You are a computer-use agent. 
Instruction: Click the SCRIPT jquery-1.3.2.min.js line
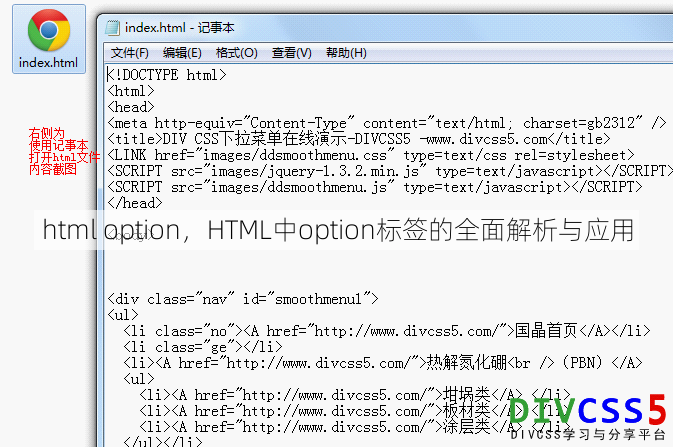[x=390, y=171]
